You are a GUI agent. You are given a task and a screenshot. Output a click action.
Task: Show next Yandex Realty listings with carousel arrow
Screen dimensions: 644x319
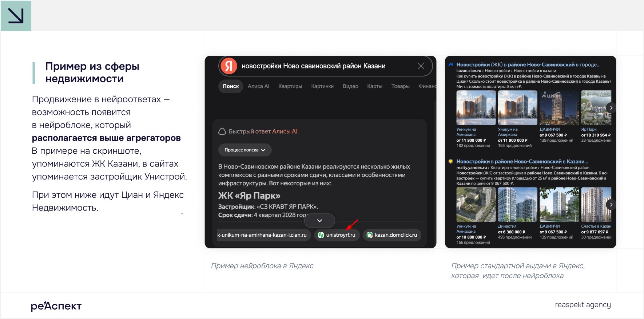tap(611, 205)
